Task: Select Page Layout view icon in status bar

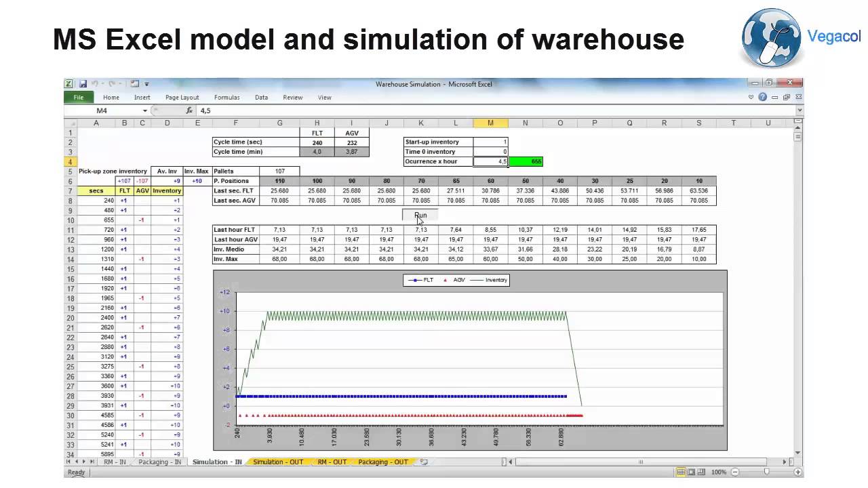Action: (692, 472)
